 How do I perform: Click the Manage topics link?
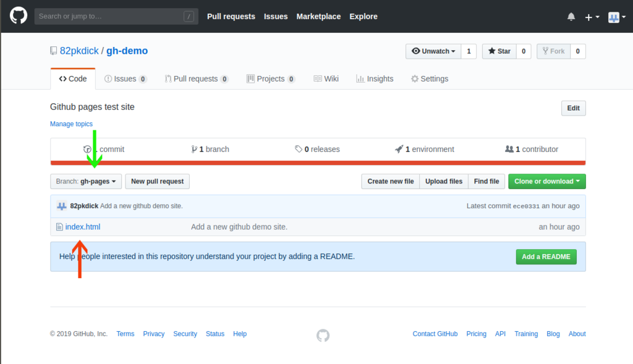[71, 124]
